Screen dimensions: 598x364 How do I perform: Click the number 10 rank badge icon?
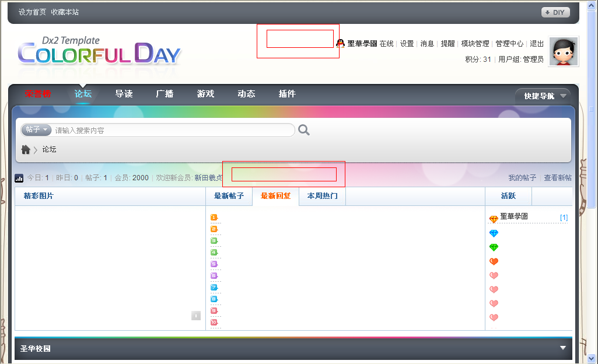214,321
